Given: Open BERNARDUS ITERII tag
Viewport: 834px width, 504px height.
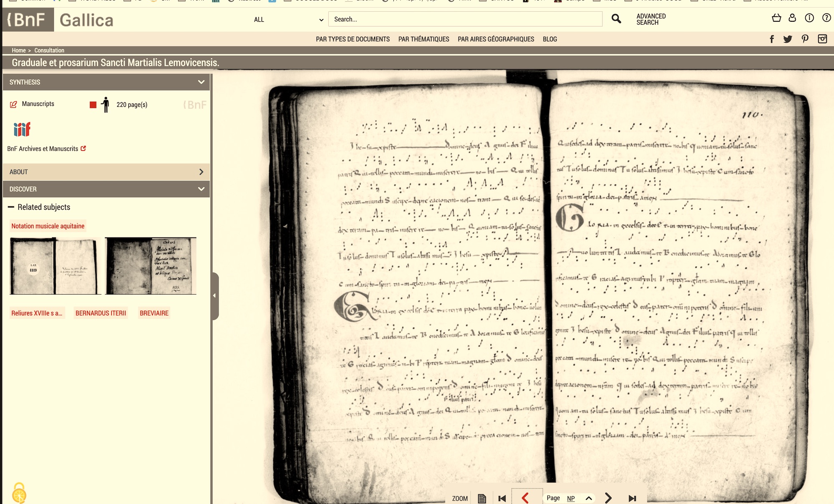Looking at the screenshot, I should point(101,313).
